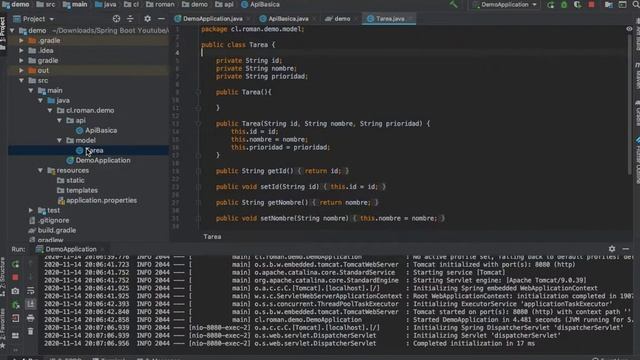The height and width of the screenshot is (360, 640).
Task: Place cursor on 'private String nombre' line
Action: click(256, 69)
